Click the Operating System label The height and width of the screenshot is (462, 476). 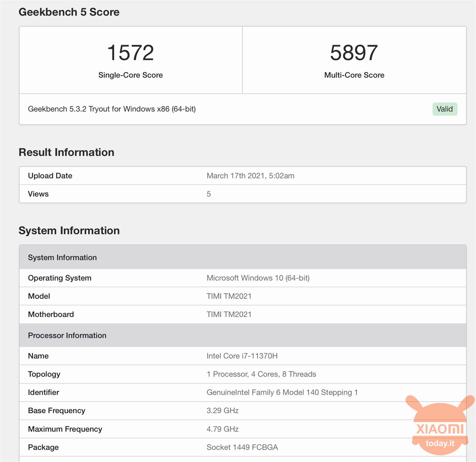click(60, 278)
